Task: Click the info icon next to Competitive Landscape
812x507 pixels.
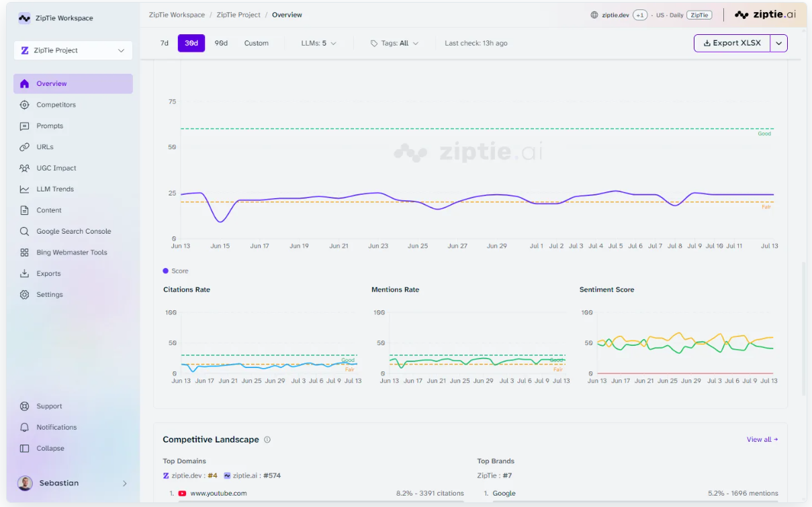Action: tap(267, 440)
